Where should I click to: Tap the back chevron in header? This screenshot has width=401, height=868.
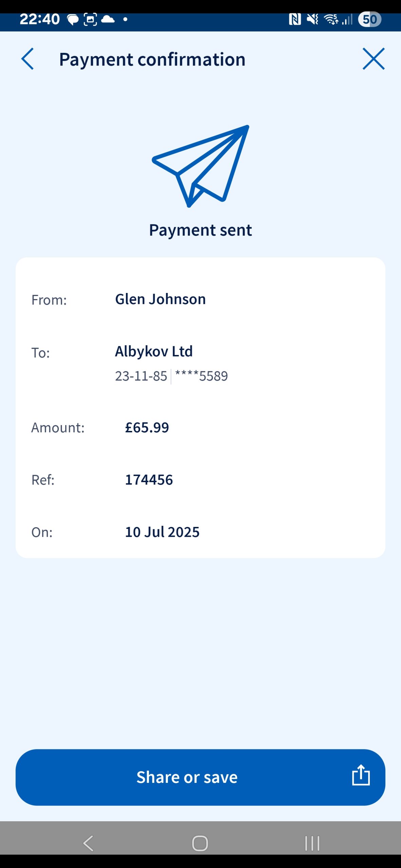[x=27, y=59]
